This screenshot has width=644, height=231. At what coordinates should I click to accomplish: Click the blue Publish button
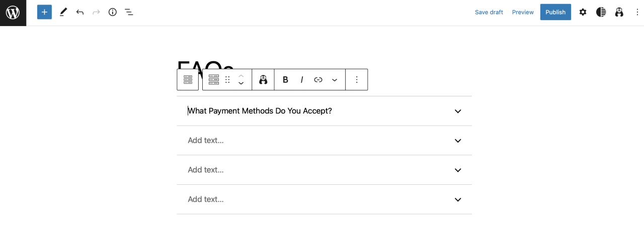coord(555,12)
